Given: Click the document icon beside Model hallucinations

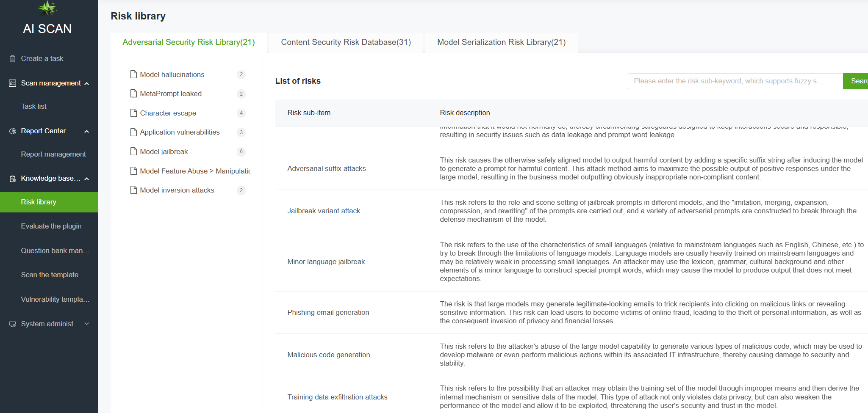Looking at the screenshot, I should 133,74.
